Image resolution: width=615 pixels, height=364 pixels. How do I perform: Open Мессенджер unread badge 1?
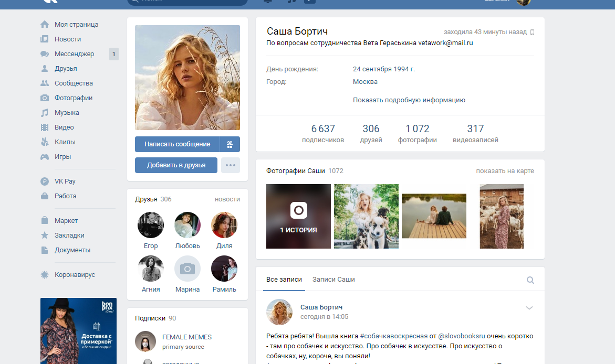[114, 54]
